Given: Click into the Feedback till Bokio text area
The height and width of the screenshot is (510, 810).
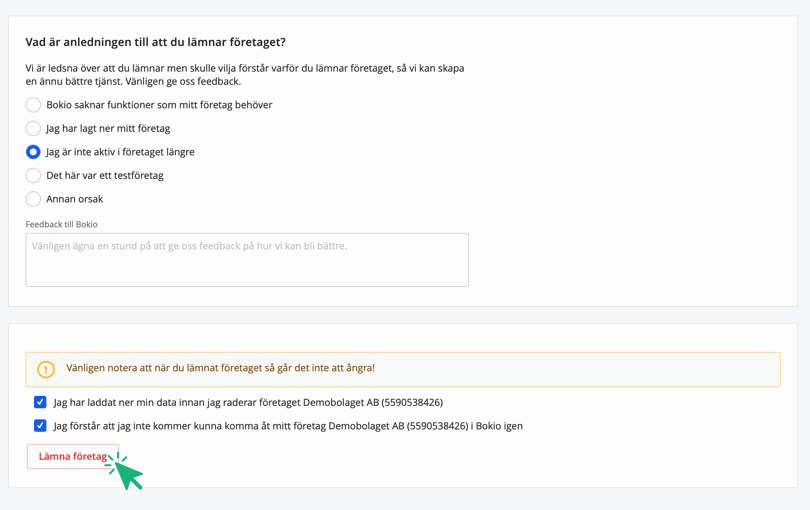Looking at the screenshot, I should [x=247, y=260].
